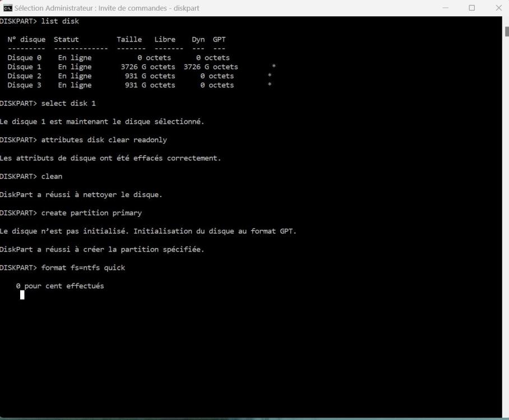The image size is (509, 420).
Task: Click the 'Disque 3' row label
Action: pos(24,85)
